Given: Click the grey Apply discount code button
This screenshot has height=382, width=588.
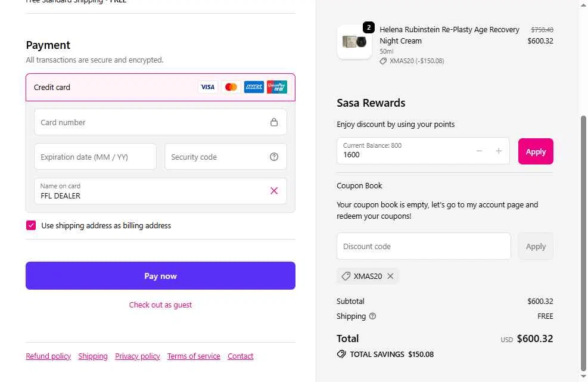Looking at the screenshot, I should pos(536,246).
